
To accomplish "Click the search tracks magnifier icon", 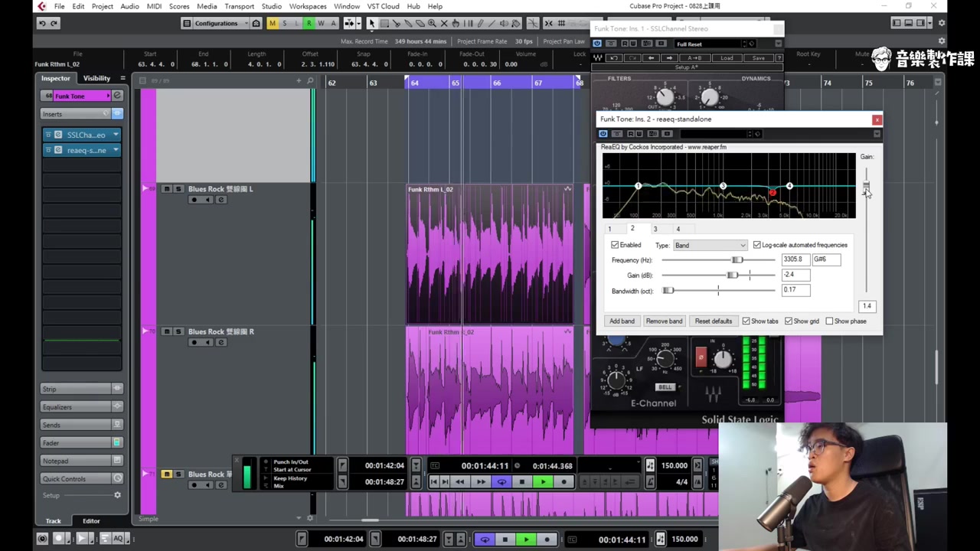I will (x=310, y=80).
